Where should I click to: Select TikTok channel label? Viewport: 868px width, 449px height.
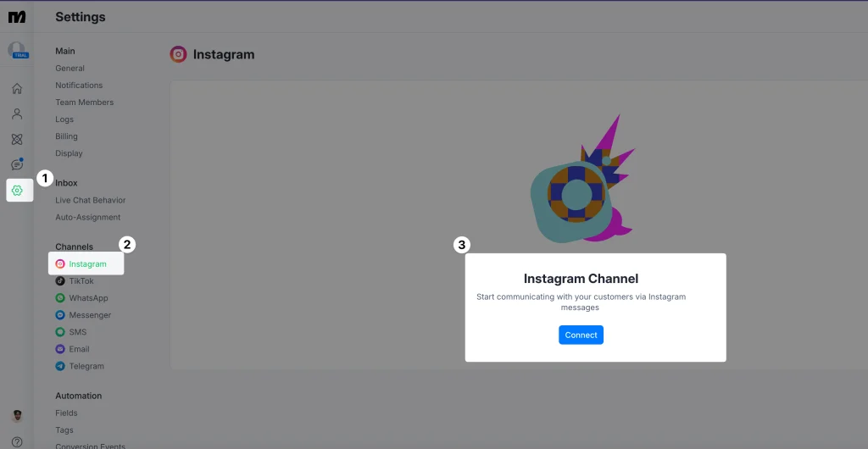pyautogui.click(x=81, y=281)
